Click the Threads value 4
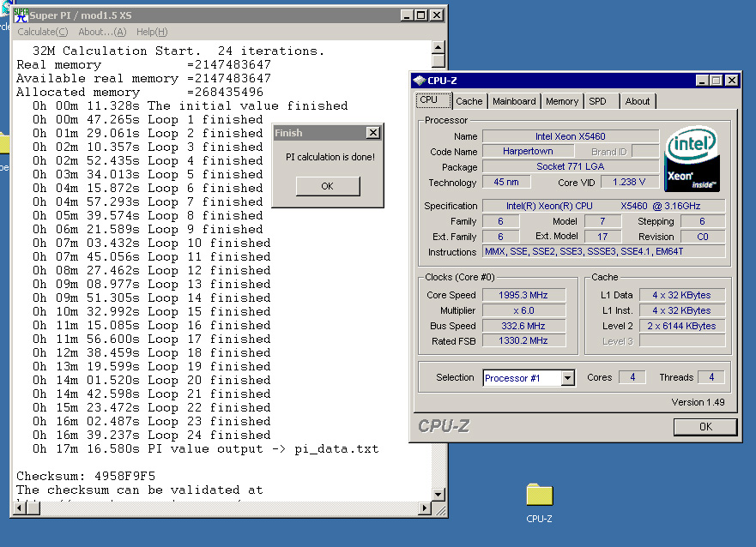 711,377
